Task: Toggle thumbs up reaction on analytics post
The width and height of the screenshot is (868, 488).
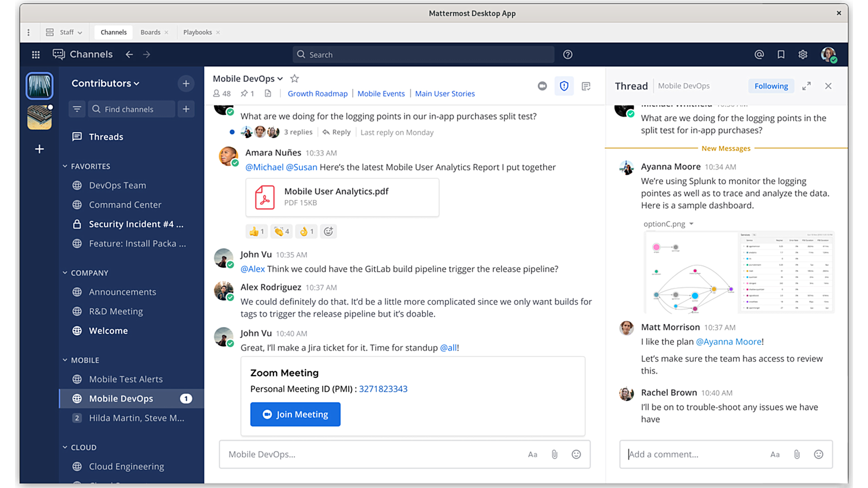Action: [256, 231]
